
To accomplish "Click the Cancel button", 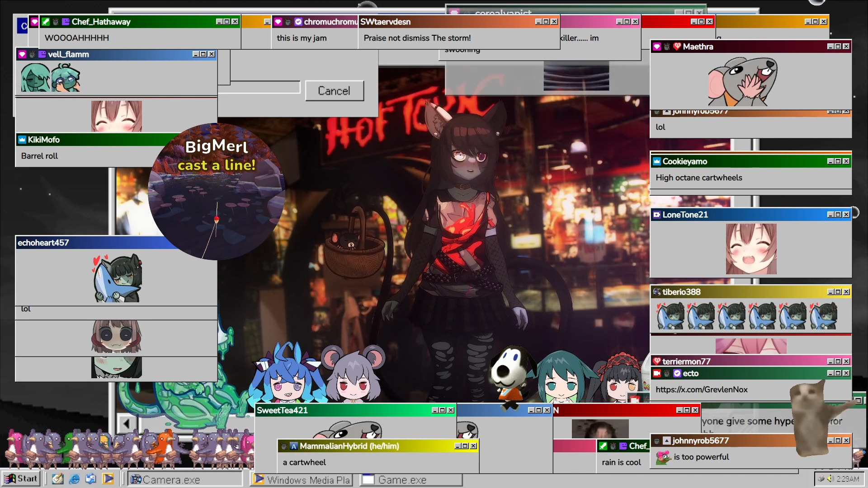I will (x=334, y=91).
